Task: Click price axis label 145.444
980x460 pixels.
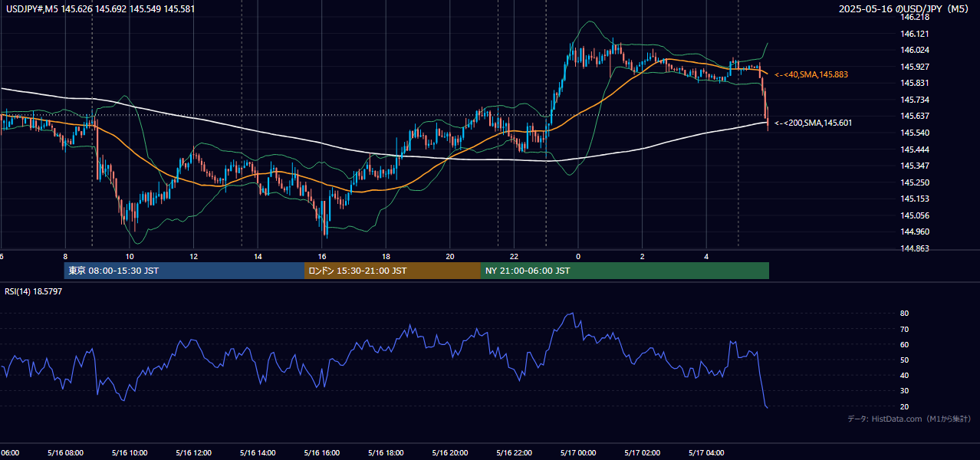Action: click(916, 149)
